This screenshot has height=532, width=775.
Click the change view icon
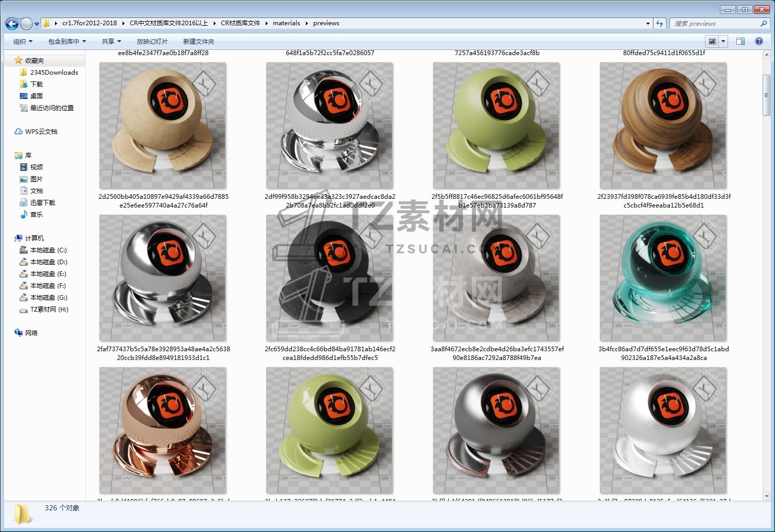[712, 41]
